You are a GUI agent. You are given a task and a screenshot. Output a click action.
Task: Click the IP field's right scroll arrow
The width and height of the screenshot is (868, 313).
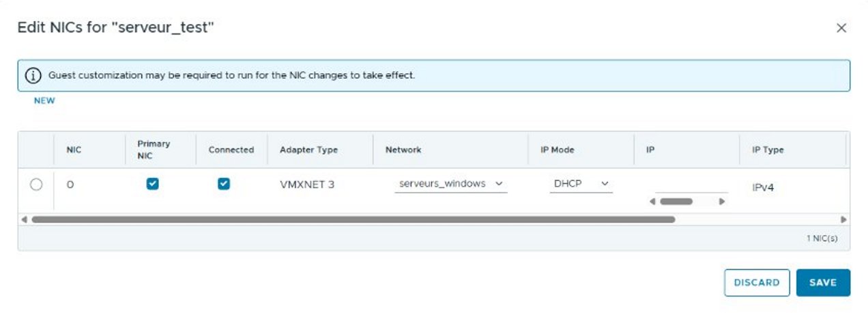tap(722, 202)
